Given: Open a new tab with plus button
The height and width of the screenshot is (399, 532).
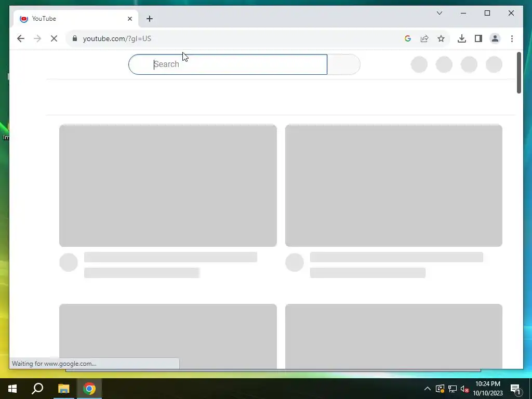Looking at the screenshot, I should (150, 19).
